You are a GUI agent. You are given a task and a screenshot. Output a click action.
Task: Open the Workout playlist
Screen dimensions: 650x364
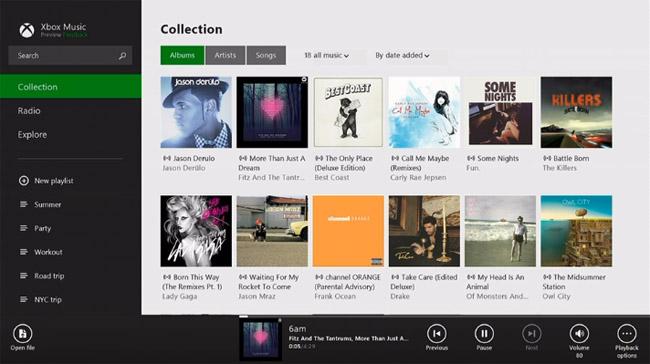pos(48,252)
